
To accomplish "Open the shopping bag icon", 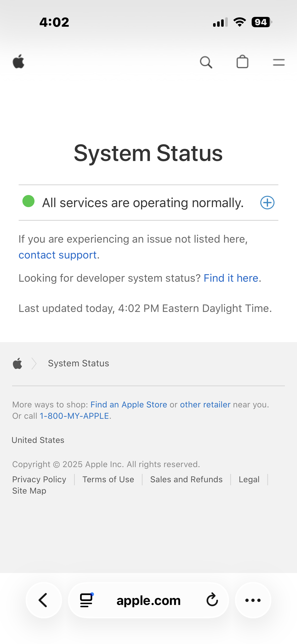I will (242, 62).
